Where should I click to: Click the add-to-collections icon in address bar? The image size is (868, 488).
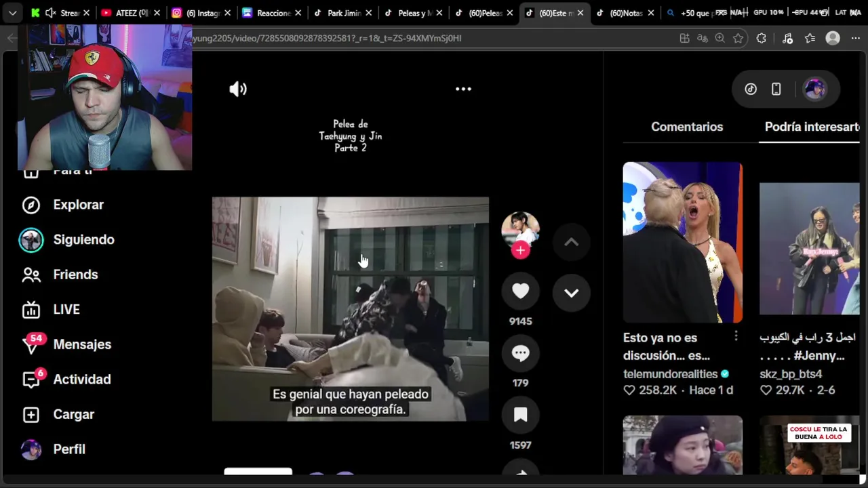click(x=684, y=39)
